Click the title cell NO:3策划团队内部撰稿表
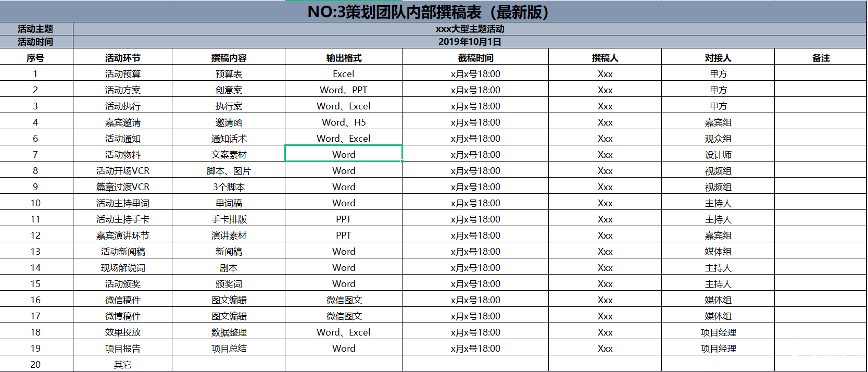Image resolution: width=868 pixels, height=372 pixels. click(x=428, y=12)
